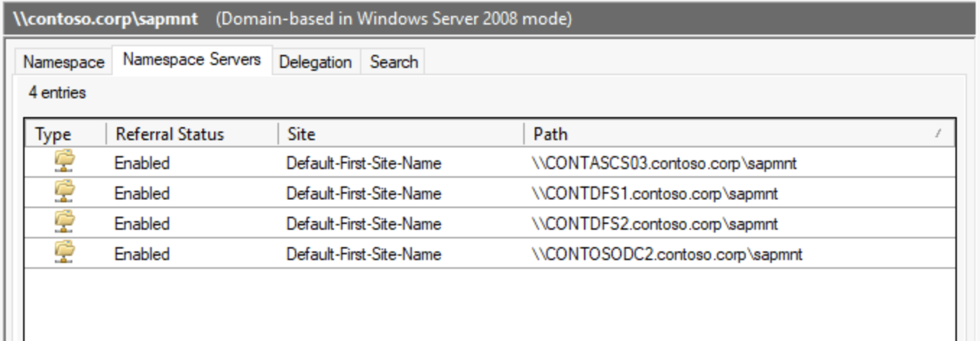Select path \\CONTDFS1.contoso.corp\sapmnt
The image size is (980, 341).
click(x=654, y=194)
